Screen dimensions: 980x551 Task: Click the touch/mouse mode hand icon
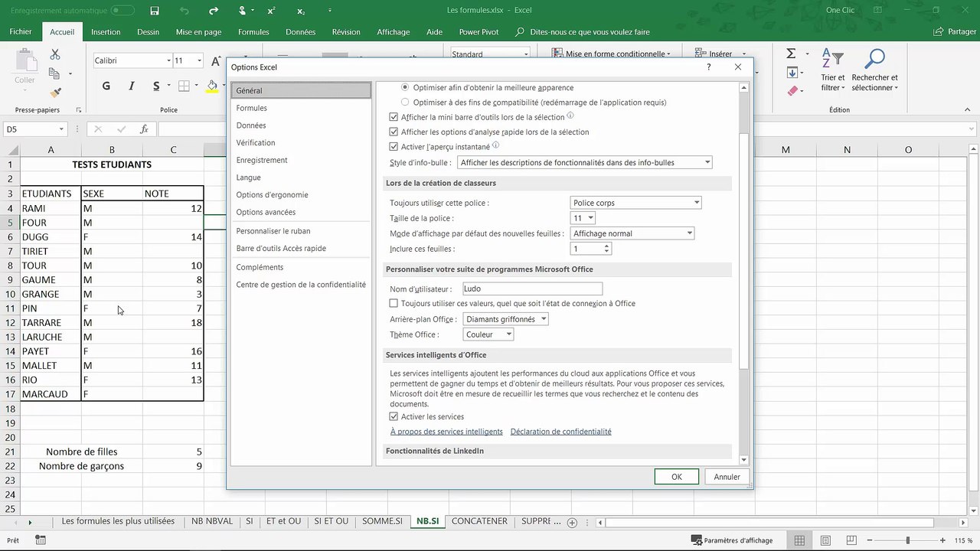(243, 11)
